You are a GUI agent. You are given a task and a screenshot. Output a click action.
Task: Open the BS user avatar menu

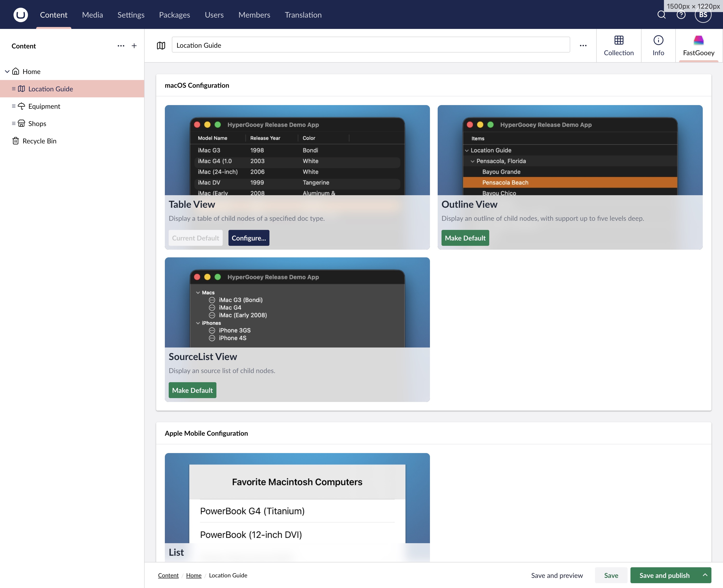click(703, 14)
